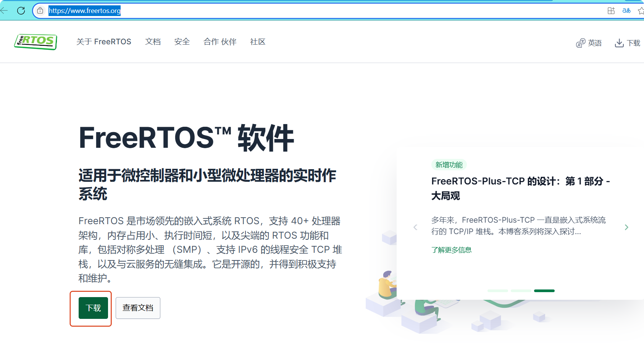This screenshot has height=354, width=644.
Task: Select the address bar URL field
Action: [324, 11]
